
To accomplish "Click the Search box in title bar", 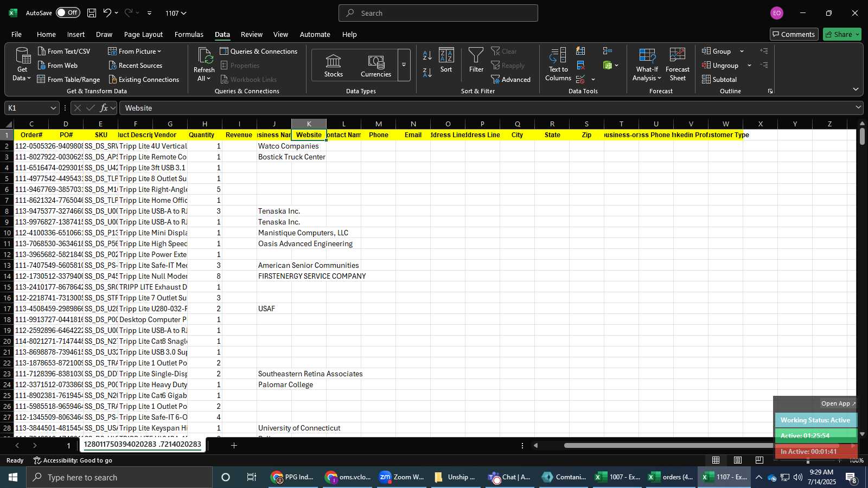I will coord(438,13).
